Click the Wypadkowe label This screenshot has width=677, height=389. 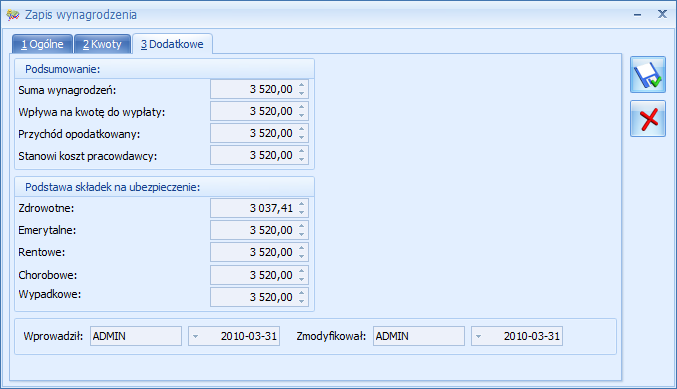[50, 294]
